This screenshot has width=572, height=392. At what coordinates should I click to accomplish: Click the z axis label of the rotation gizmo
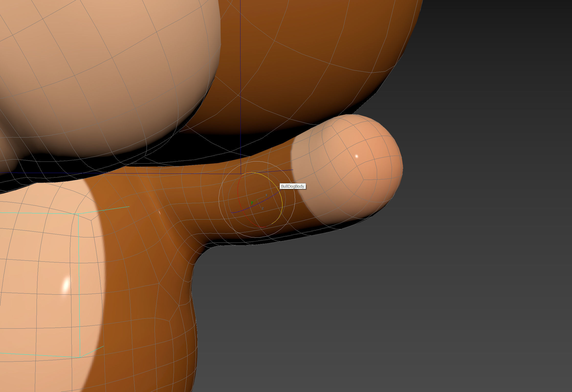point(262,208)
